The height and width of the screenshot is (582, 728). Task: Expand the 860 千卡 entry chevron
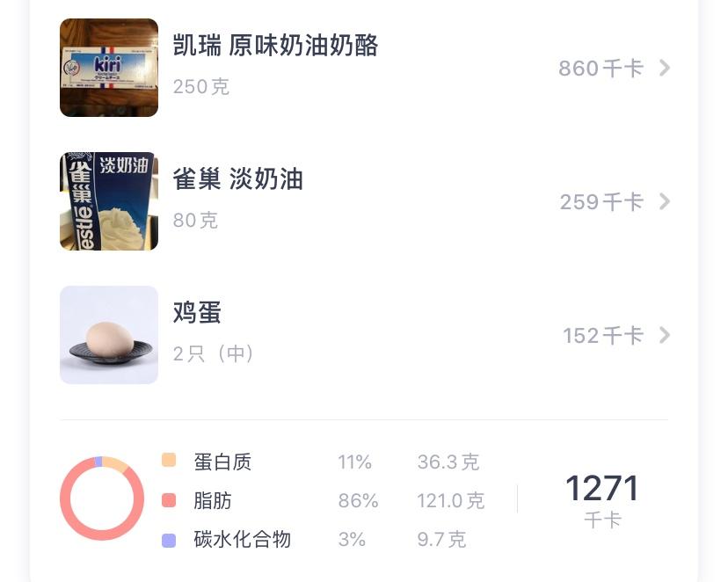[665, 68]
